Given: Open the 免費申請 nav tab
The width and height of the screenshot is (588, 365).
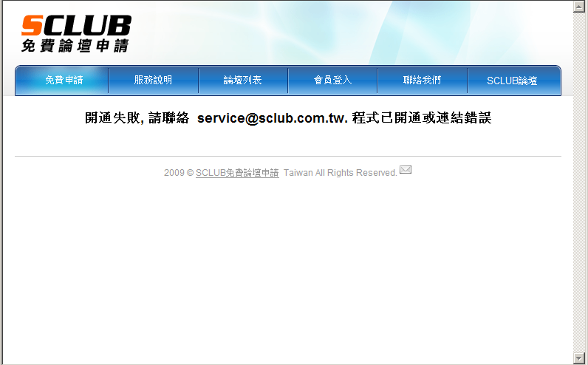Looking at the screenshot, I should pyautogui.click(x=62, y=80).
